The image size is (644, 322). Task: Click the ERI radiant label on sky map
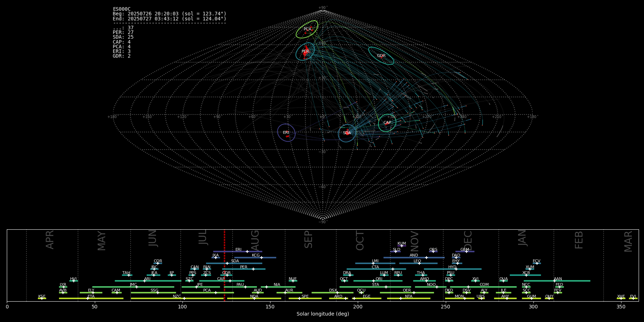286,133
